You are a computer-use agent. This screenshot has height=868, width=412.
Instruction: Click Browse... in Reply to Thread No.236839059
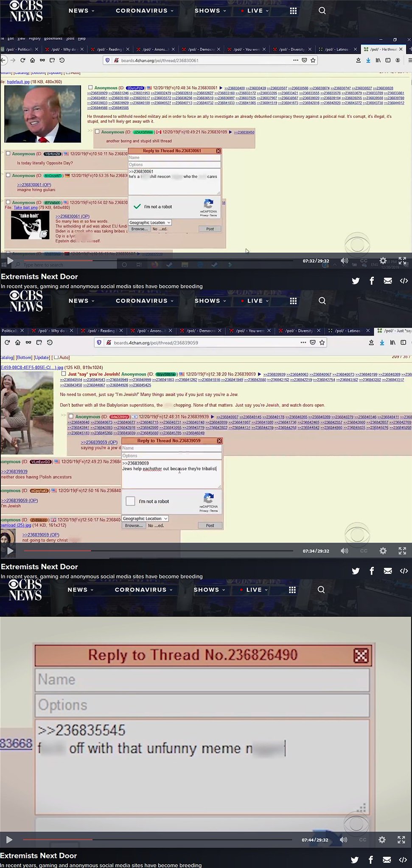[x=134, y=526]
